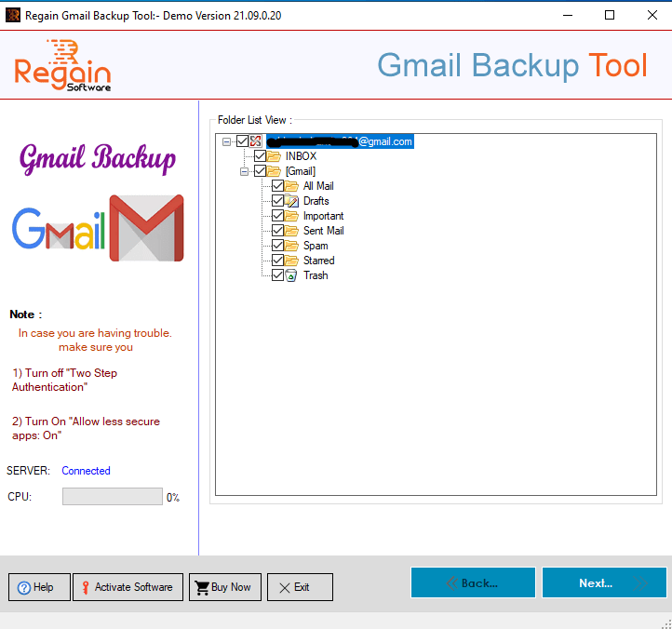The height and width of the screenshot is (629, 672).
Task: Open Help
Action: click(39, 587)
